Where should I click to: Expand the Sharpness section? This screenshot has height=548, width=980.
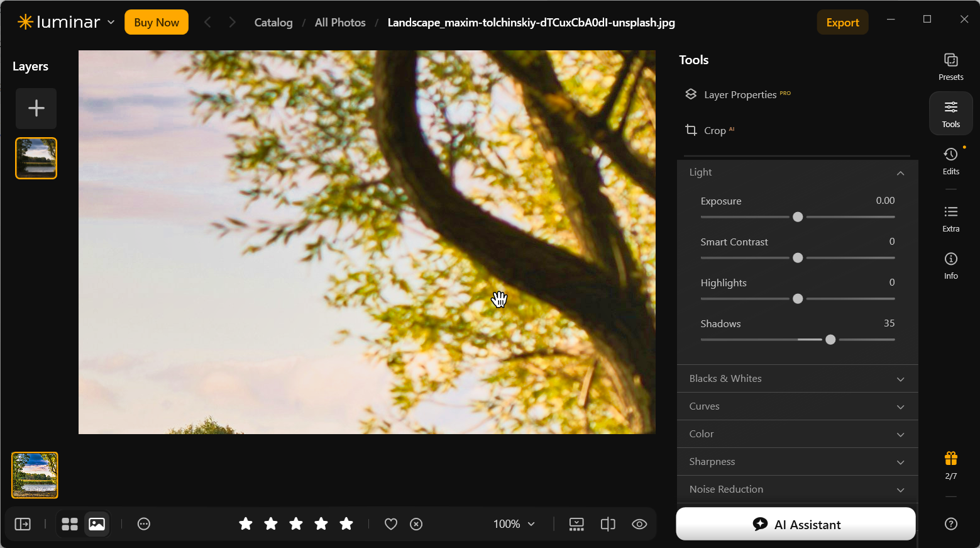click(x=797, y=462)
